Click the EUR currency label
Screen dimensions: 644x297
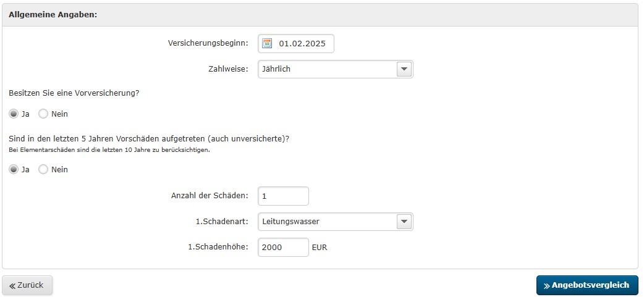click(320, 248)
